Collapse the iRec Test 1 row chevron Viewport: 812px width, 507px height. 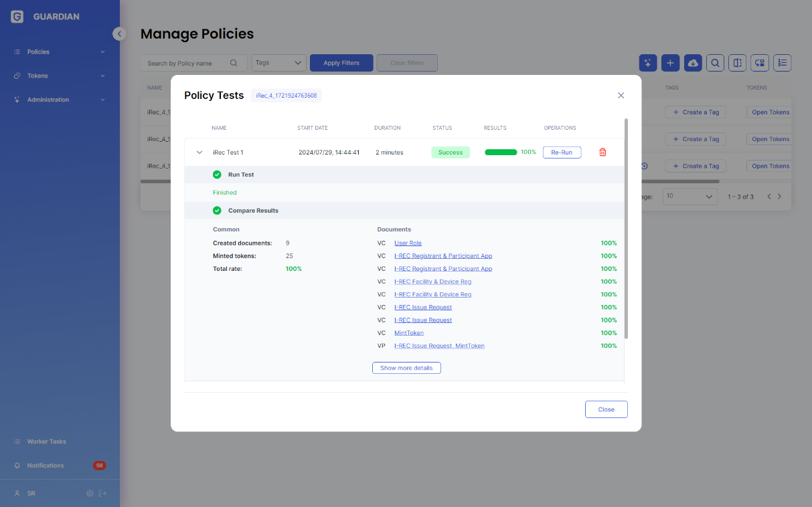click(199, 153)
